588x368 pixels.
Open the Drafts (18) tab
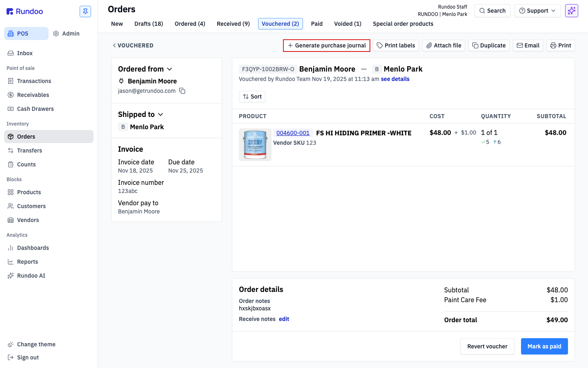click(x=149, y=24)
